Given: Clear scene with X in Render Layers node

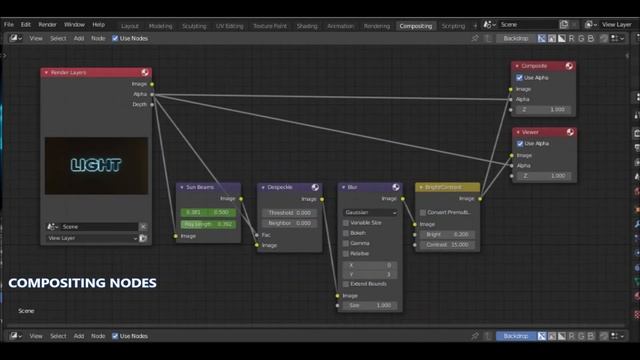Looking at the screenshot, I should 143,227.
